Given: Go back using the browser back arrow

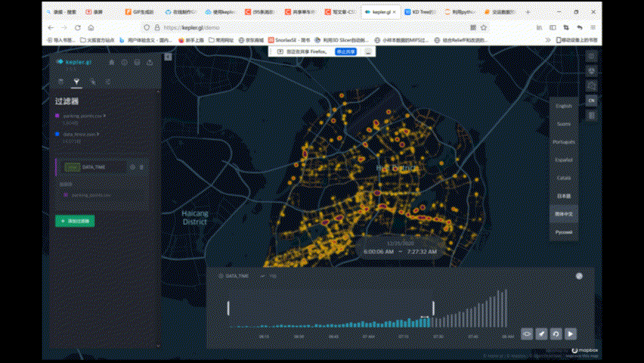Looking at the screenshot, I should pos(51,27).
